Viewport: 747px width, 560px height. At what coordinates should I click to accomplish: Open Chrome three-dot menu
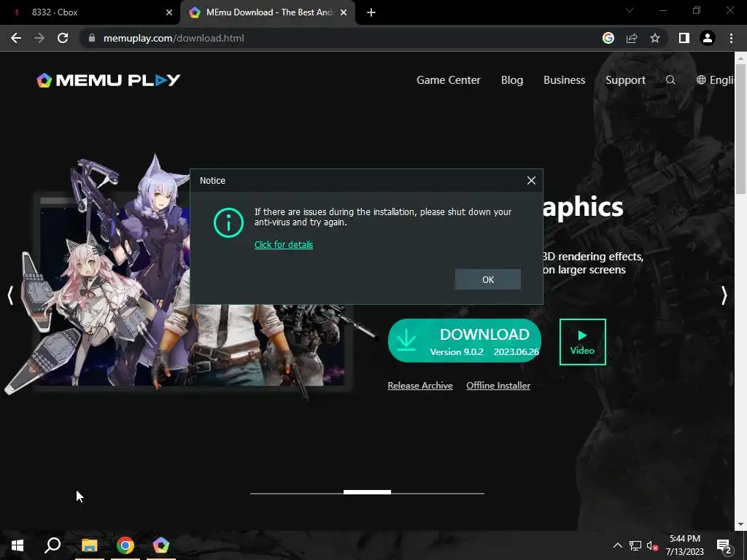731,38
